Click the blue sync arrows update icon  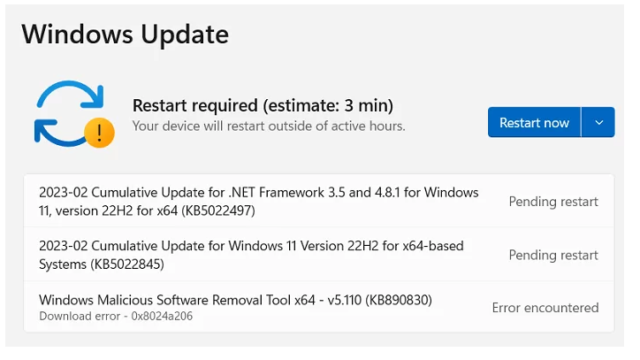coord(69,113)
